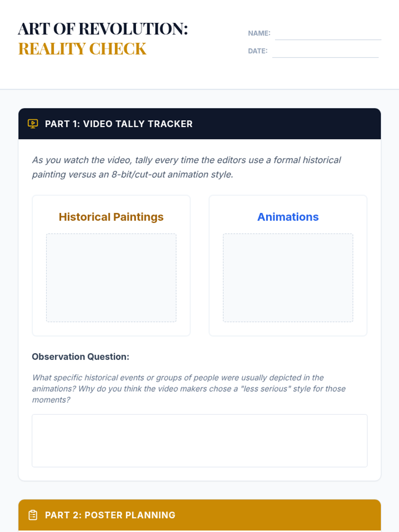Image resolution: width=399 pixels, height=532 pixels.
Task: Click the video monitor icon in Part 1 header
Action: 33,124
